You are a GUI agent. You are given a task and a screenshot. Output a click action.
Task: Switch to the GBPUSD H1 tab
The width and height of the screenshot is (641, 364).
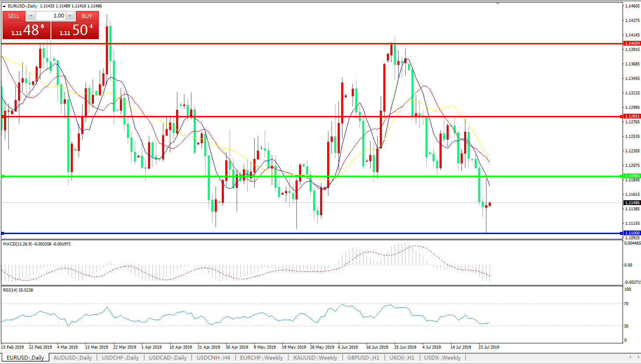363,358
